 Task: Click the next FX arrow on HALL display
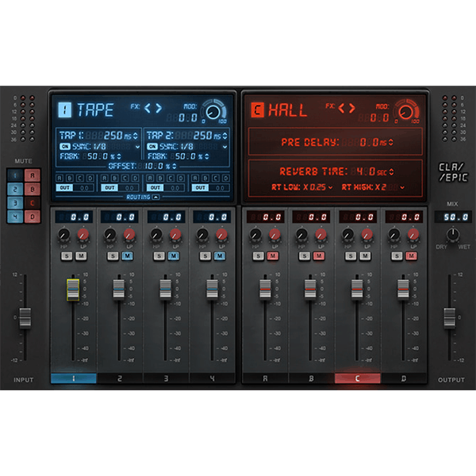351,108
